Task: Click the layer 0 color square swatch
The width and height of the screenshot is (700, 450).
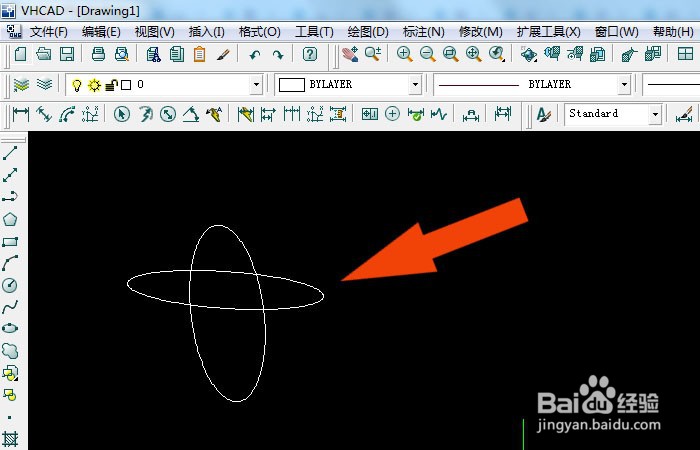Action: point(126,85)
